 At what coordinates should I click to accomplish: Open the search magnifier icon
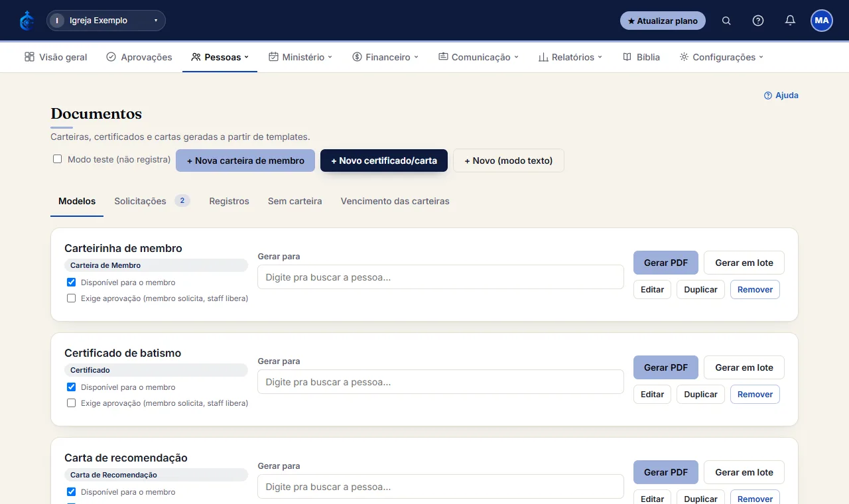(726, 21)
